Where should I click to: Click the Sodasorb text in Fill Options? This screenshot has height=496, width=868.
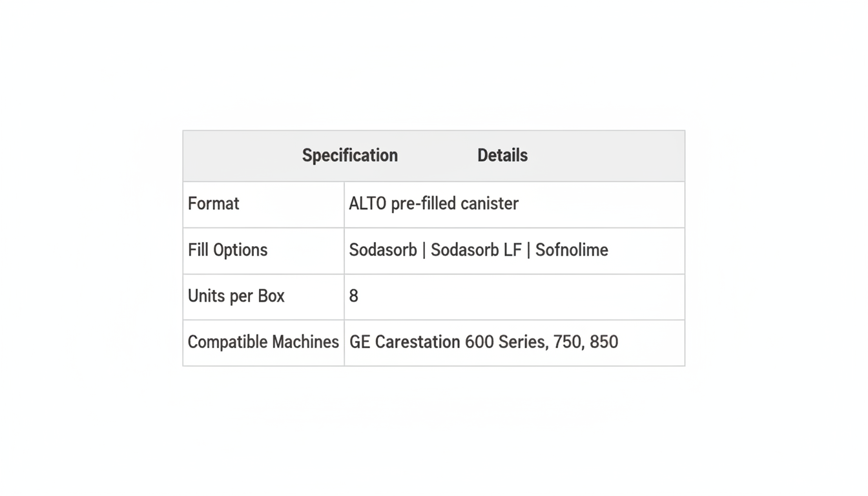383,250
